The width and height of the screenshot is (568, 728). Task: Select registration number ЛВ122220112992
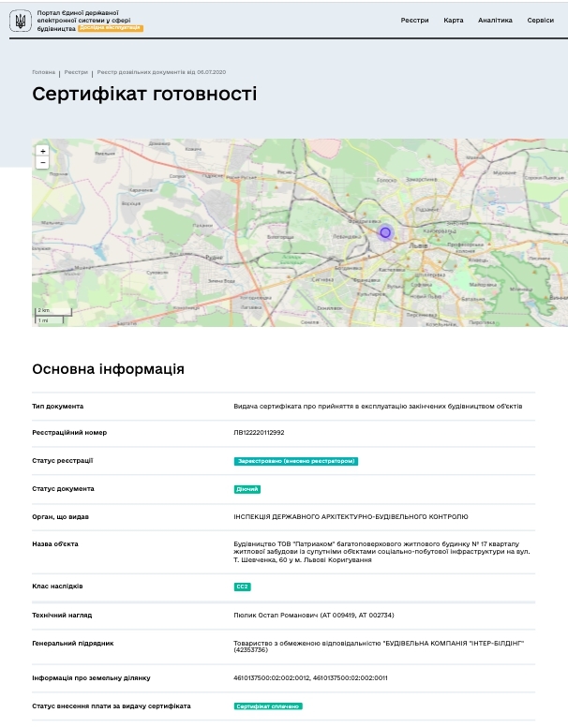[x=259, y=432]
